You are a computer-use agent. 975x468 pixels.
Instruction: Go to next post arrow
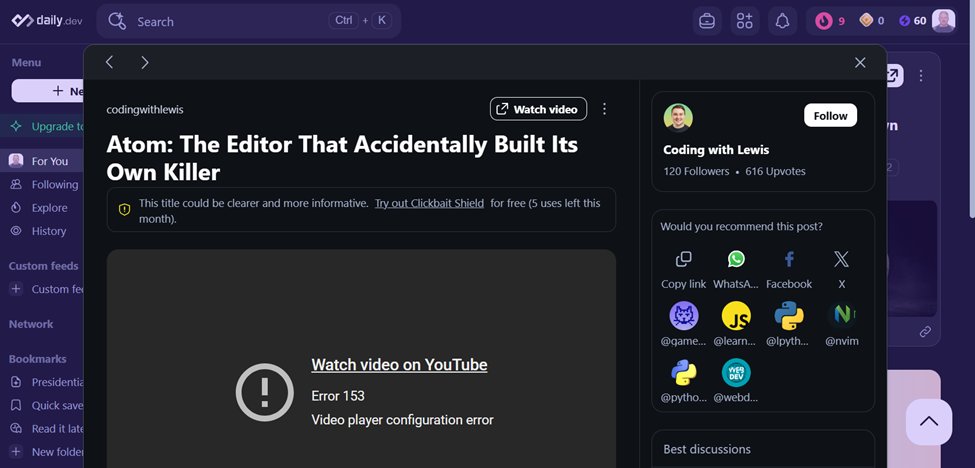pyautogui.click(x=145, y=62)
